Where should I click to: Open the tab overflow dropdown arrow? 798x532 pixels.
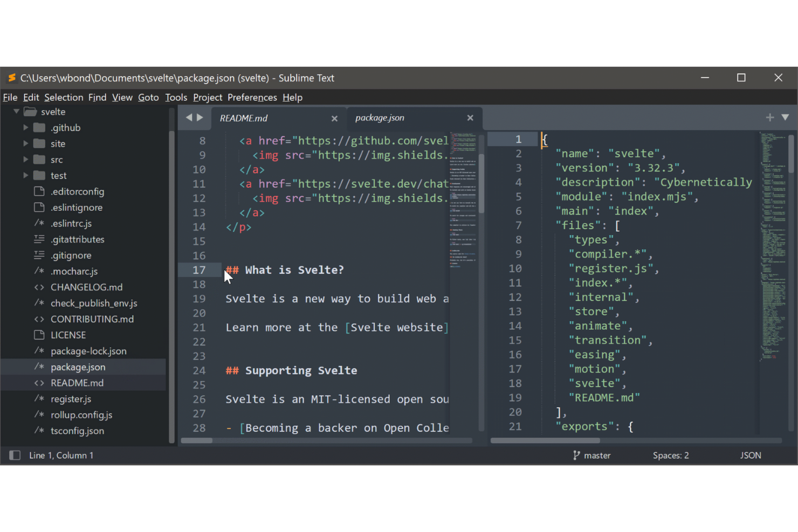(786, 117)
